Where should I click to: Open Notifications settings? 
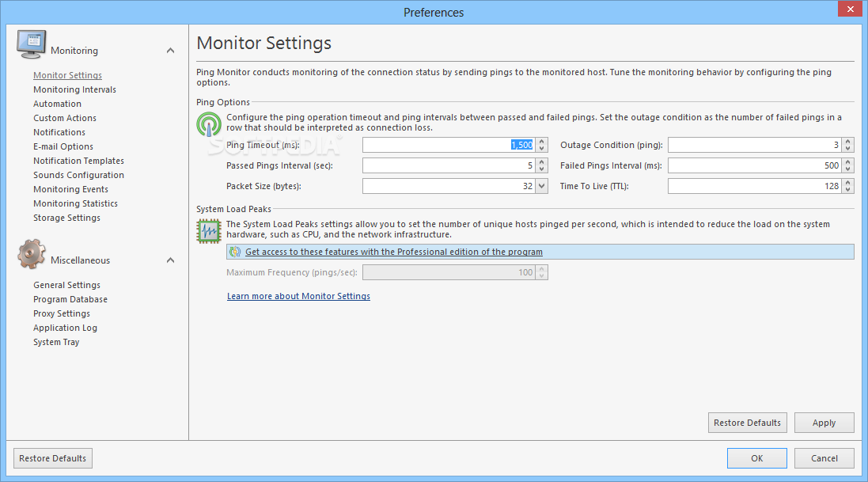point(59,132)
